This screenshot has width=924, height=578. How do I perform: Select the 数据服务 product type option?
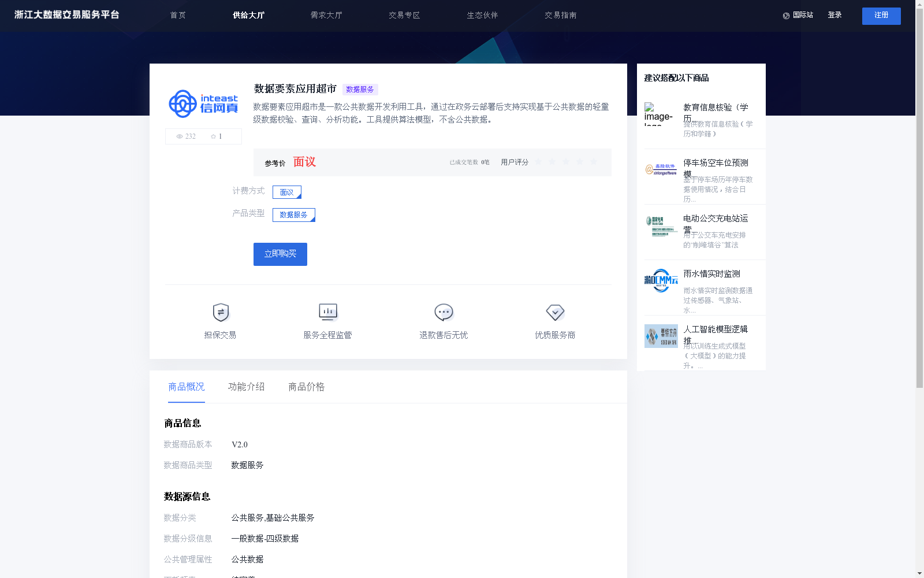(294, 215)
